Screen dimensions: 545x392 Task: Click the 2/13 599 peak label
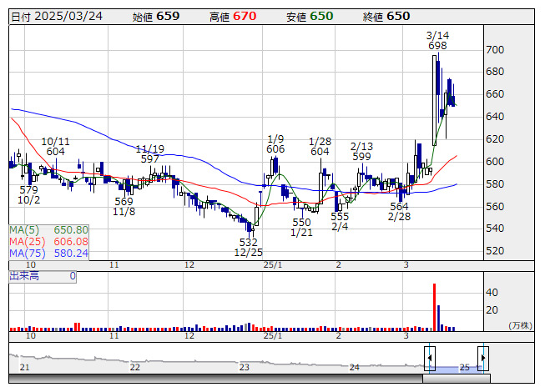click(361, 152)
